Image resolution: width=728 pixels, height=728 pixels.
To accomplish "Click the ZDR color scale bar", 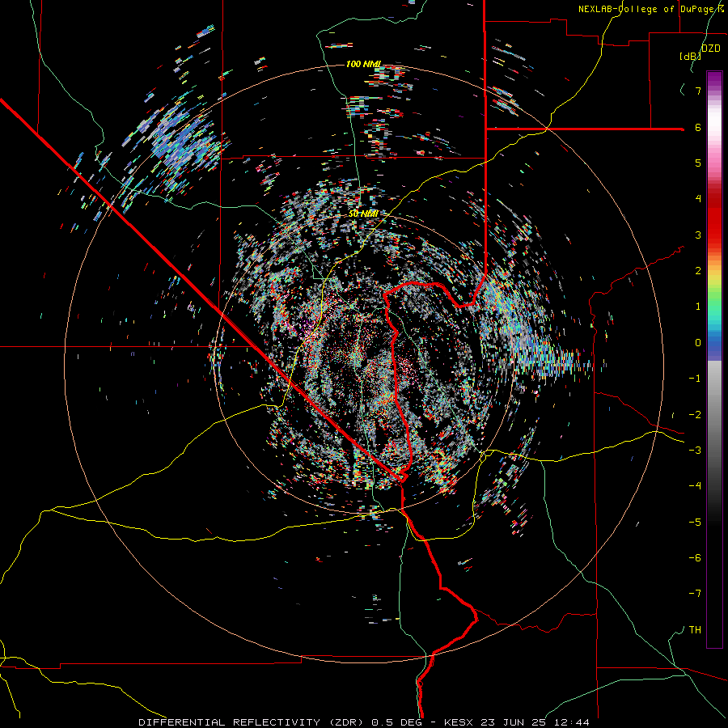I will [714, 359].
